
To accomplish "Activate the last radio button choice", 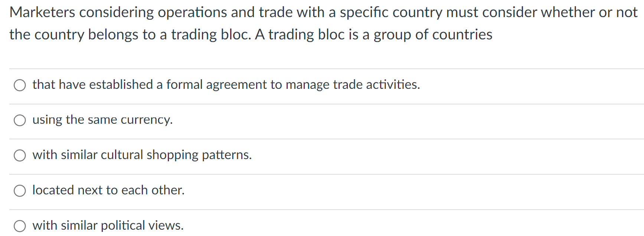I will pyautogui.click(x=20, y=225).
